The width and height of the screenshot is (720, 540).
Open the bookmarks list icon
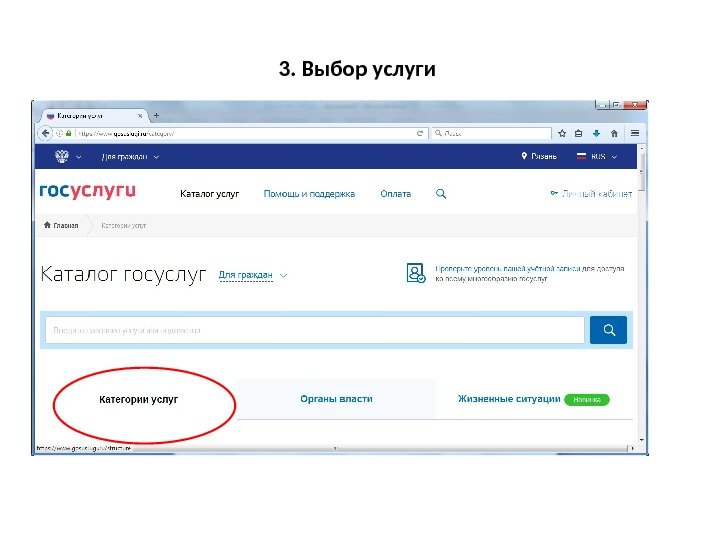[579, 133]
